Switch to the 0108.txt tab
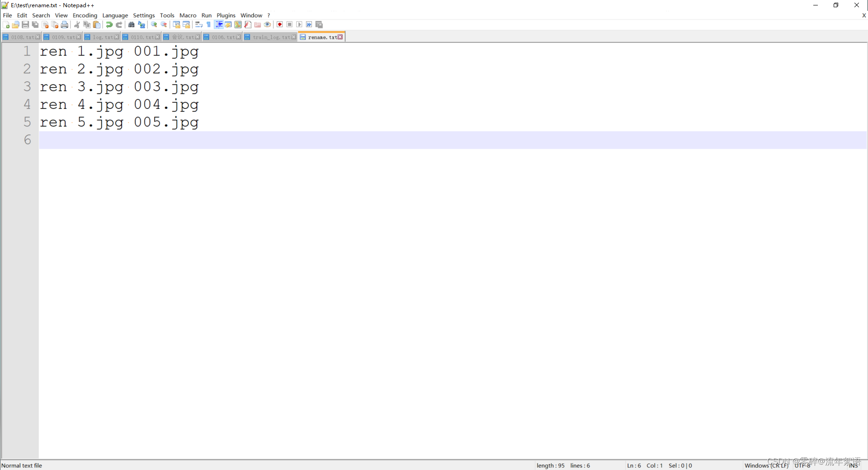Screen dimensions: 868x470 [21, 37]
